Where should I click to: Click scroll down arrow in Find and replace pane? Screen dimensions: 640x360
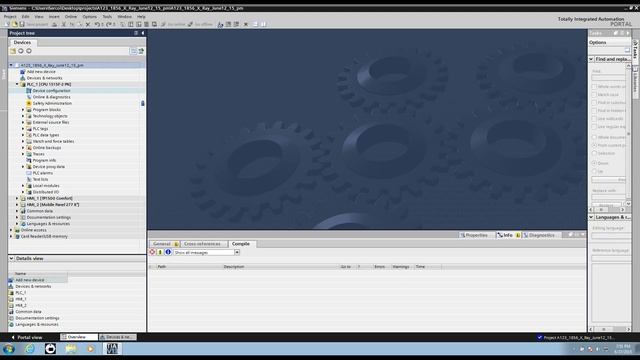pos(629,204)
